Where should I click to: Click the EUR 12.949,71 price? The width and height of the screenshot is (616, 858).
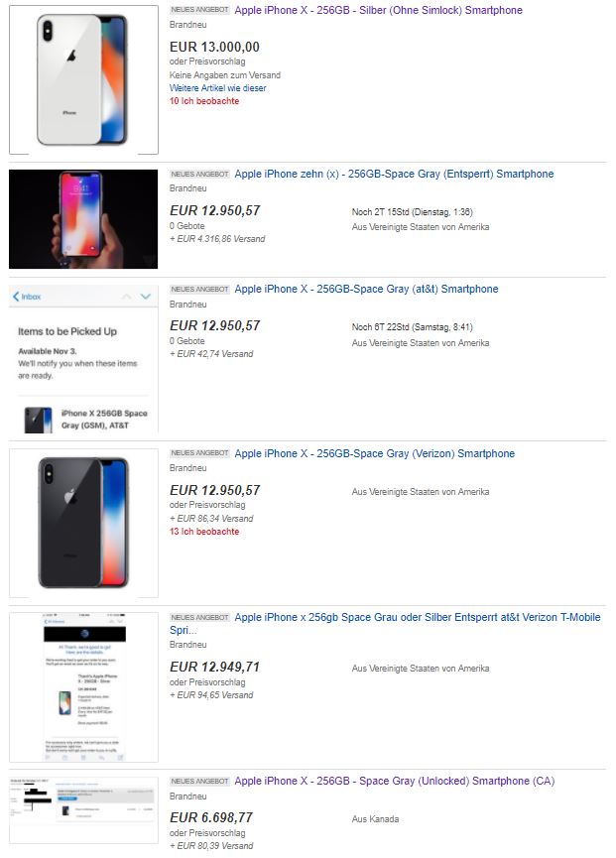214,667
